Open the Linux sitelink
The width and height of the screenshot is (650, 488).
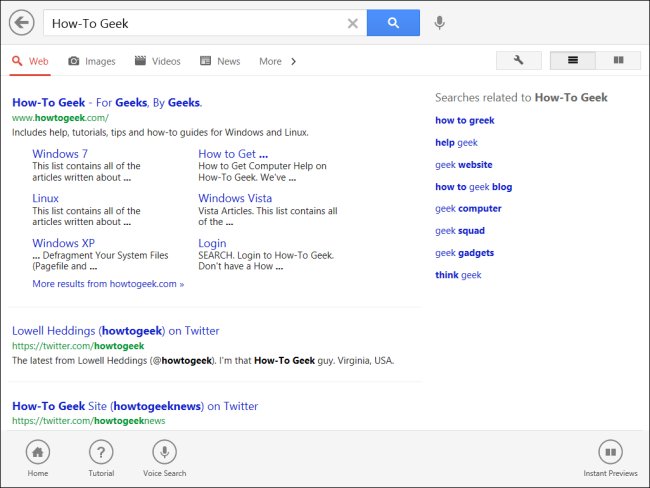click(x=46, y=198)
